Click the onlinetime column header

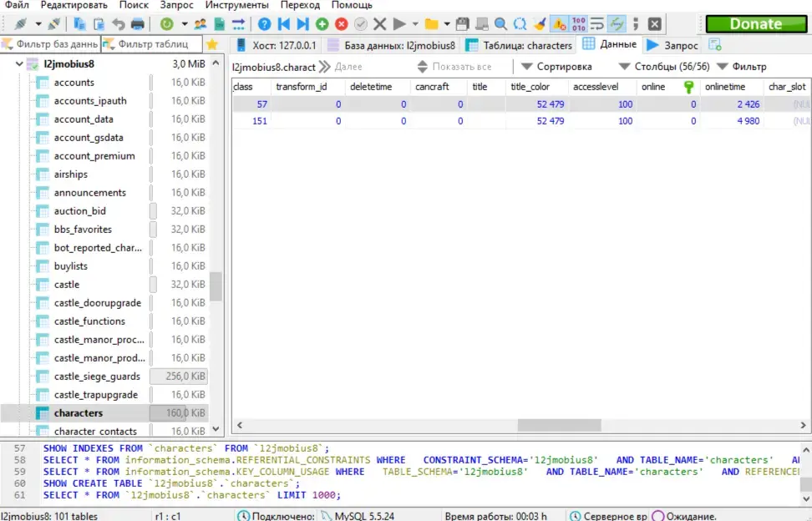[x=731, y=87]
